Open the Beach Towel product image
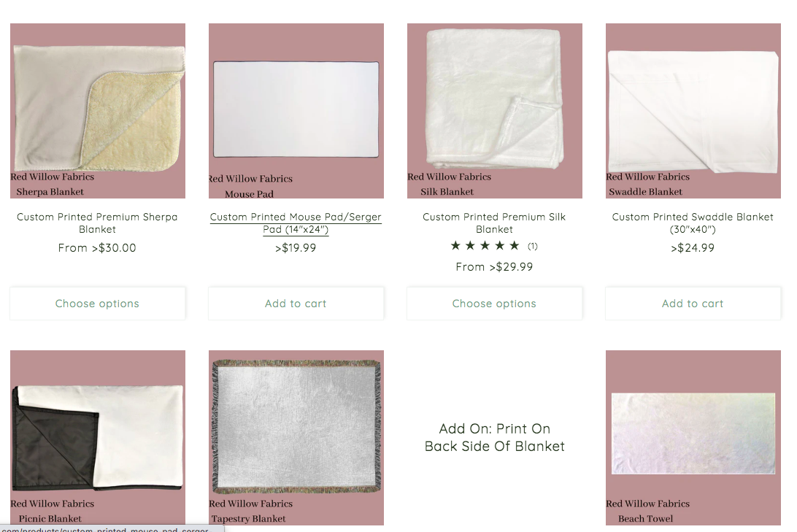The width and height of the screenshot is (797, 532). (x=693, y=437)
